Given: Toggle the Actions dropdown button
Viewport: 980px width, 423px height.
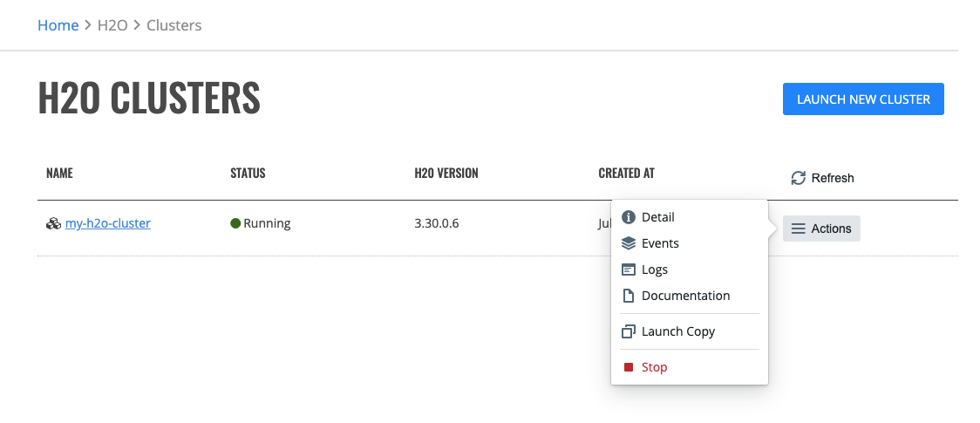Looking at the screenshot, I should point(821,229).
